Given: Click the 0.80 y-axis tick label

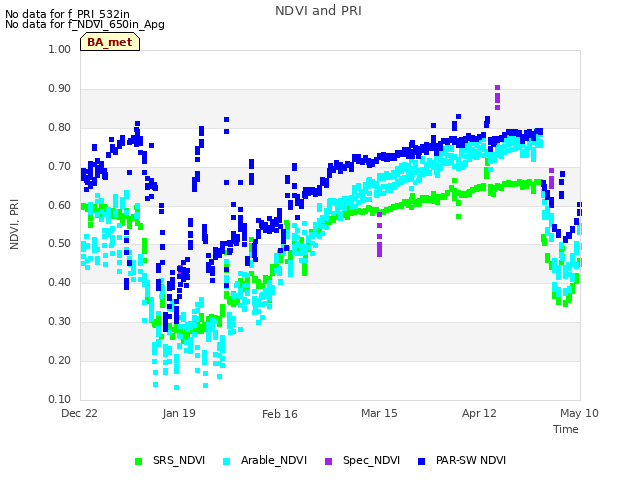Looking at the screenshot, I should (60, 127).
